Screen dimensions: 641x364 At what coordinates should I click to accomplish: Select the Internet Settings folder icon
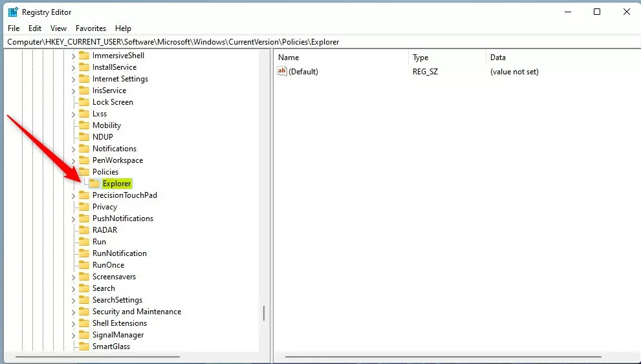click(84, 78)
